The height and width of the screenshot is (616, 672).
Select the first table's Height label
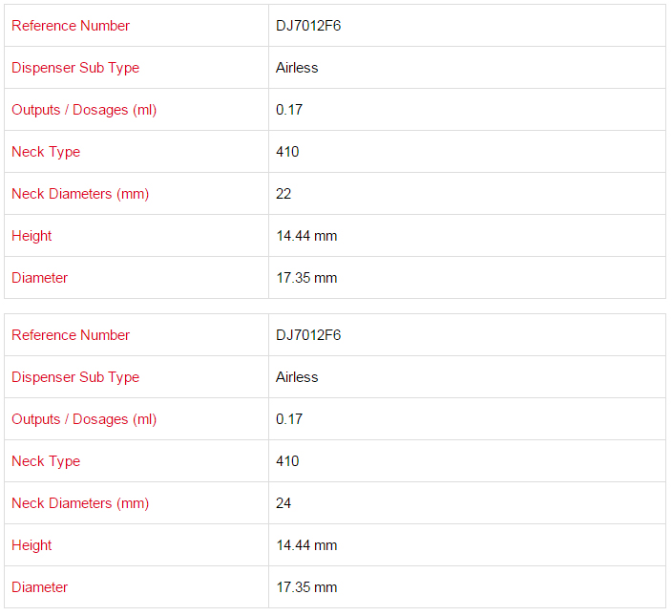(31, 236)
